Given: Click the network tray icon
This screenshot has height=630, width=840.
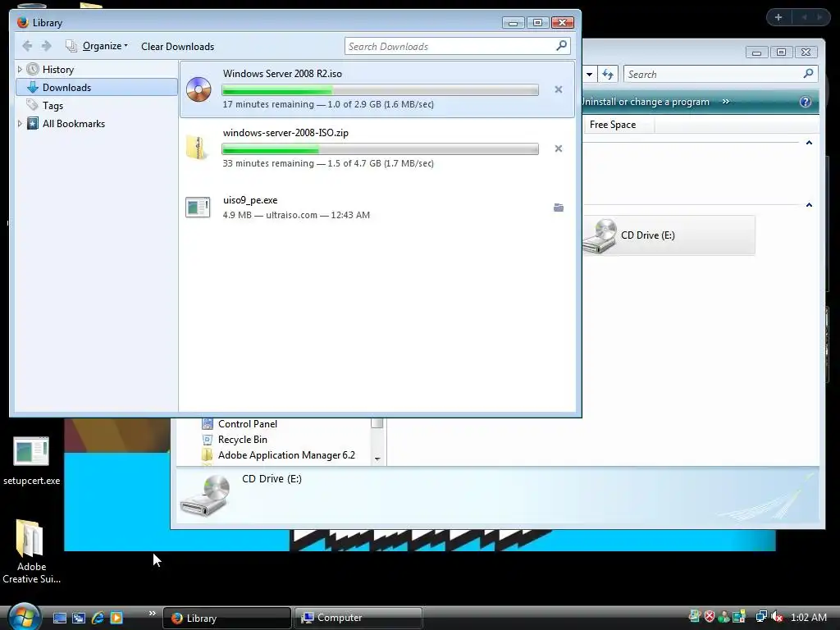Looking at the screenshot, I should 761,617.
